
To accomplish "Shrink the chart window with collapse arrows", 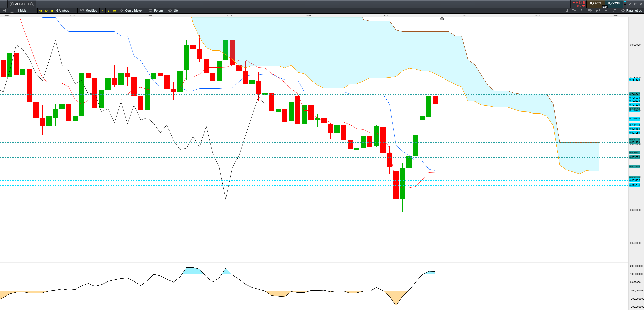I will pos(630,4).
